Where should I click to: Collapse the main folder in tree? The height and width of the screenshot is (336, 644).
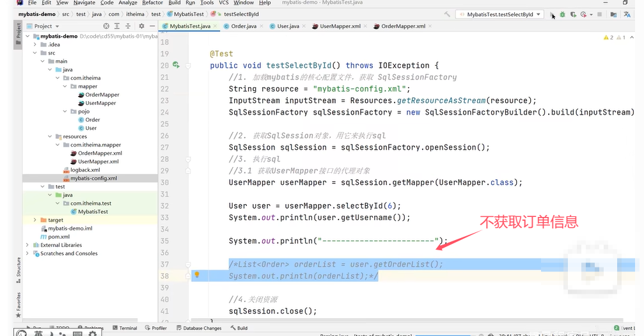tap(42, 61)
